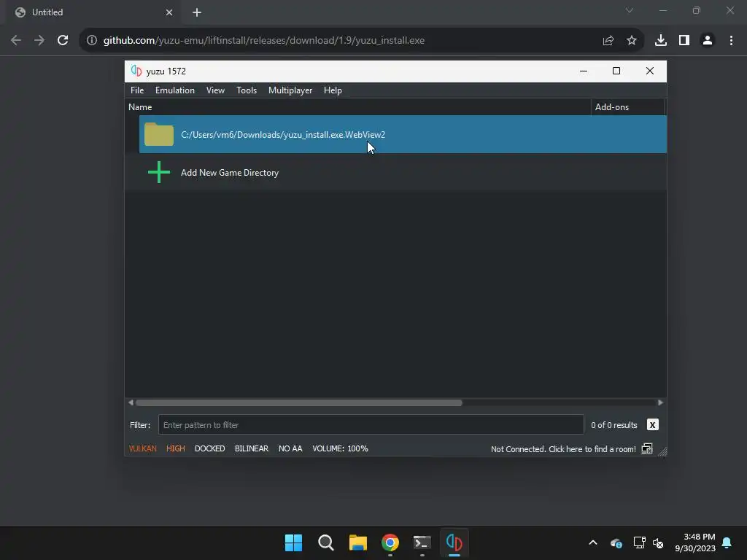Toggle the HIGH GPU accuracy setting
The height and width of the screenshot is (560, 747).
(x=175, y=448)
